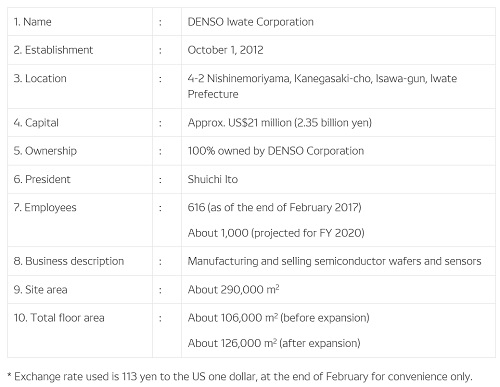Screen dimensions: 500x387
Task: Click the '3. Location' label
Action: (40, 79)
